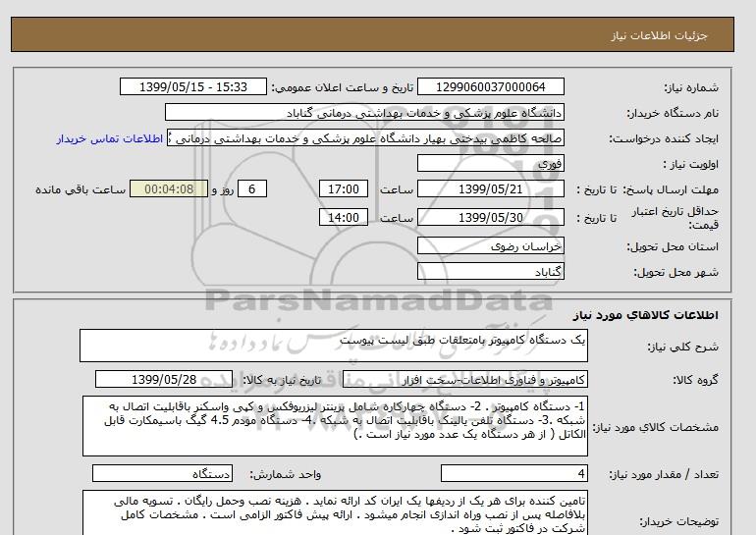Viewport: 756px width, 535px height.
Task: Click the price validity hour field 14:00
Action: [344, 217]
